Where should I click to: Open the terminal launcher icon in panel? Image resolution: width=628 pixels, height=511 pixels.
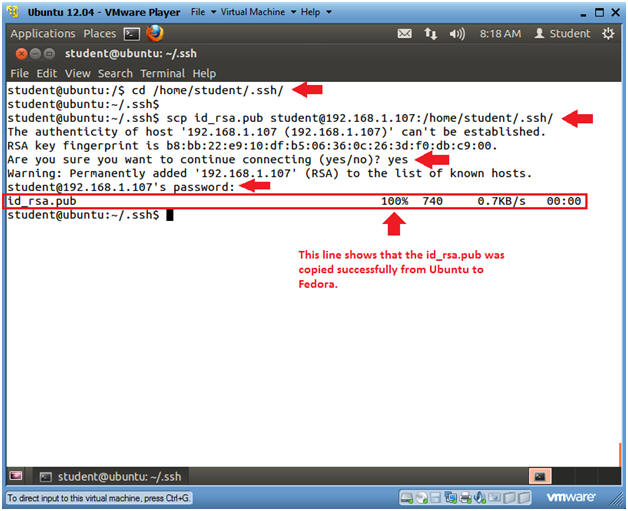[132, 34]
